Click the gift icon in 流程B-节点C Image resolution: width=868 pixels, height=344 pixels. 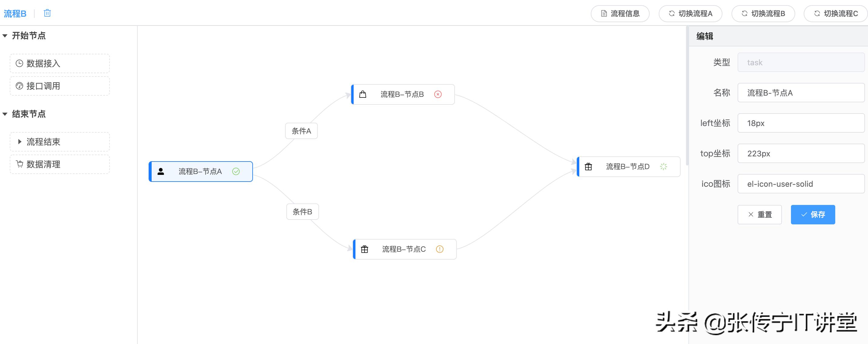pyautogui.click(x=365, y=249)
